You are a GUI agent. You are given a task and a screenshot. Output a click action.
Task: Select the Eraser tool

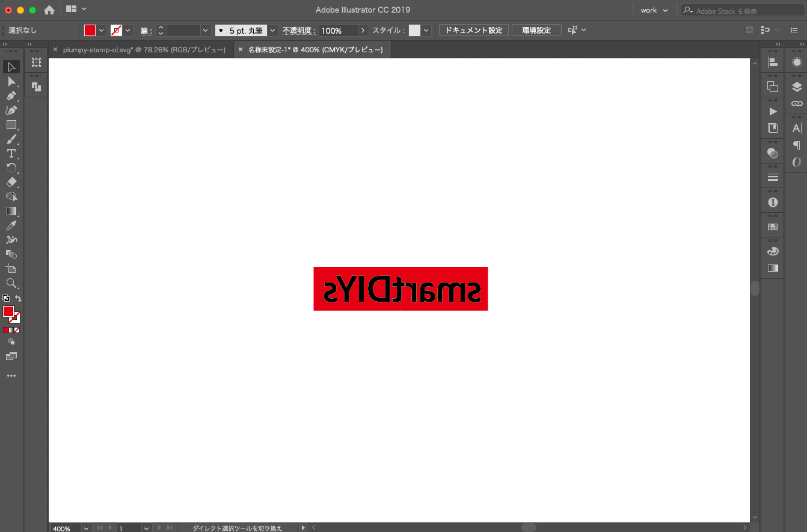coord(11,182)
